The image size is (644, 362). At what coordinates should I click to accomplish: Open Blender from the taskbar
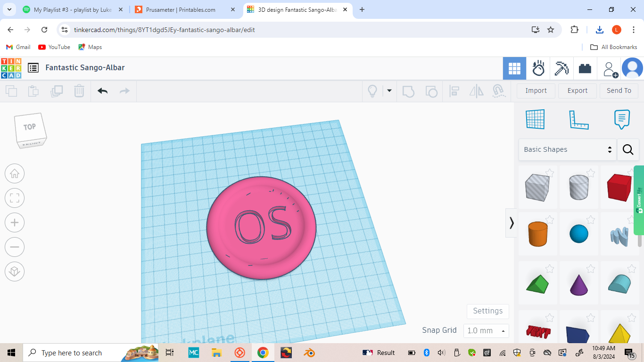click(x=309, y=353)
